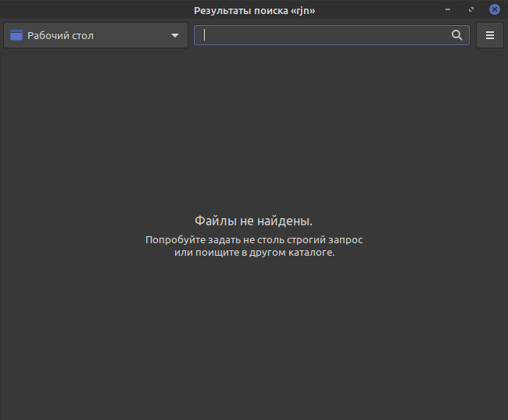Maximize the search results window
Viewport: 508px width, 420px height.
(x=471, y=9)
